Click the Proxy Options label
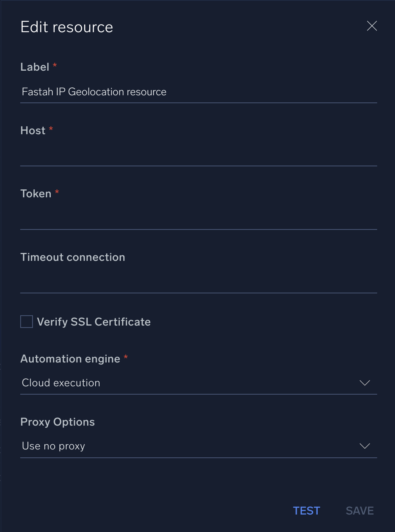 coord(58,422)
